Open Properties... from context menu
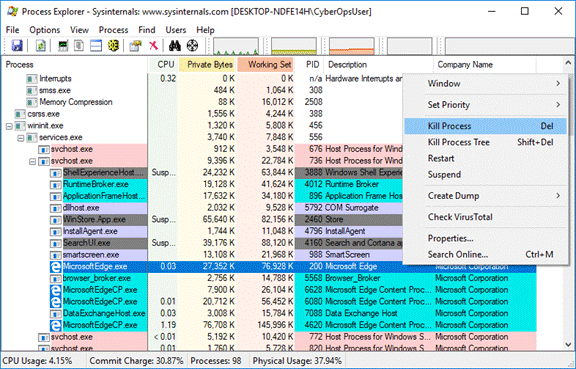This screenshot has height=369, width=576. [x=485, y=238]
